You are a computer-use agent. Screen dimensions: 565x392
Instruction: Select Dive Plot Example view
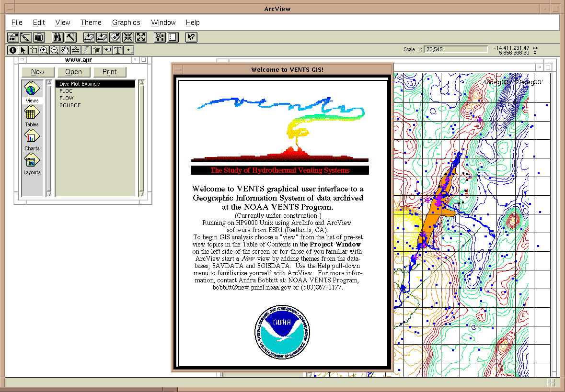(x=95, y=84)
